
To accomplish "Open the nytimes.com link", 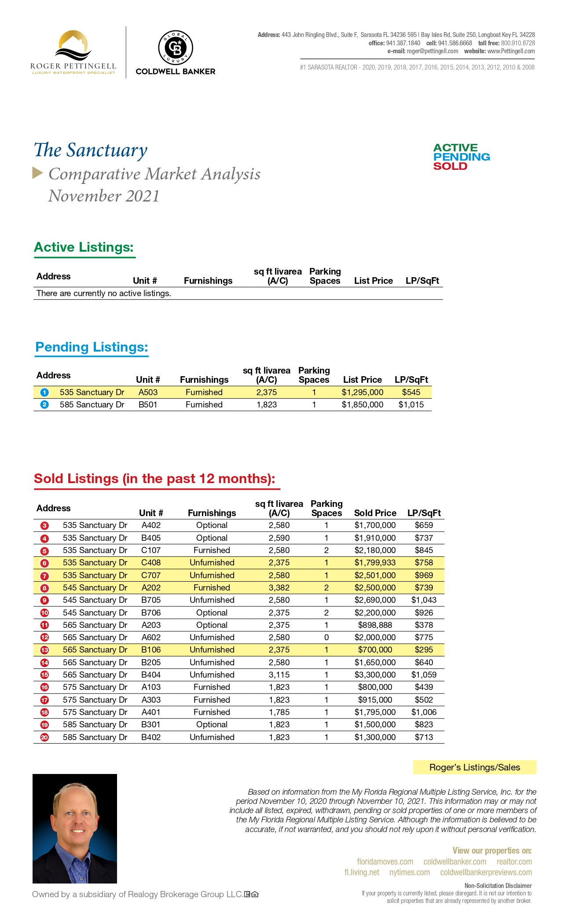I will (410, 872).
